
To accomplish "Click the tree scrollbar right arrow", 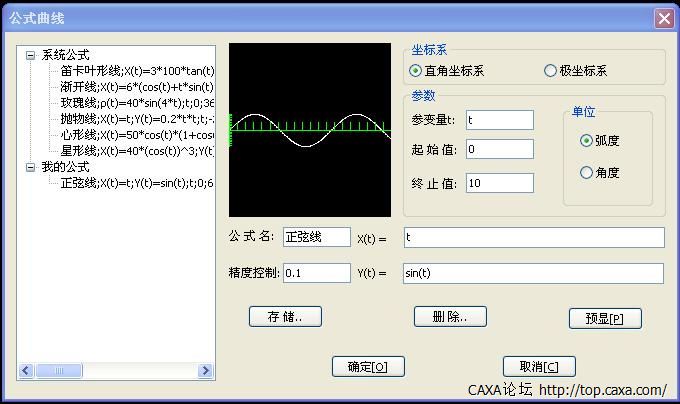I will (x=205, y=371).
